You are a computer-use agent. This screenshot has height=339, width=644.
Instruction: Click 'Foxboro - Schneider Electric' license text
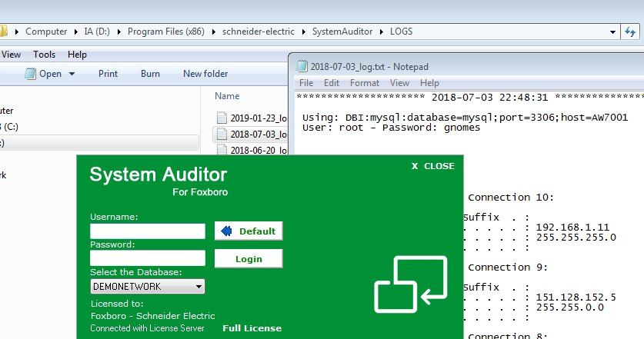click(153, 316)
